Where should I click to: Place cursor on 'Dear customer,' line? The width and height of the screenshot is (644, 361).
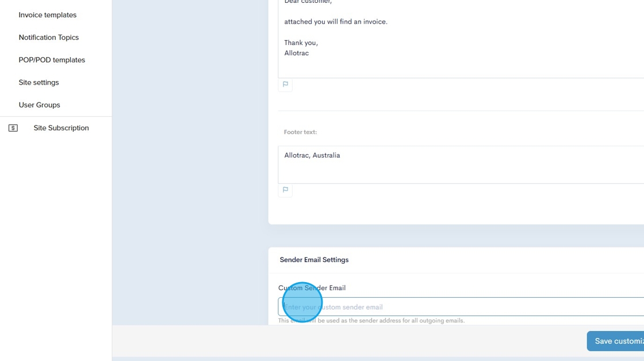pyautogui.click(x=308, y=2)
